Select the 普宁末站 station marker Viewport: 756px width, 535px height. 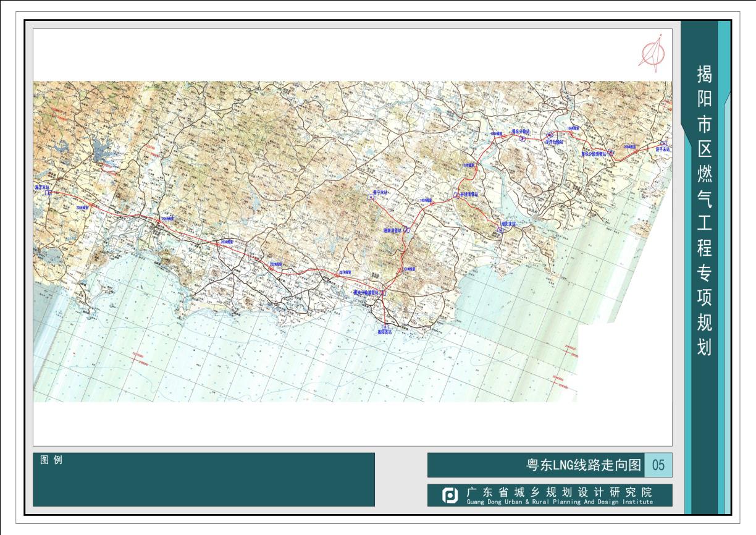(x=370, y=197)
